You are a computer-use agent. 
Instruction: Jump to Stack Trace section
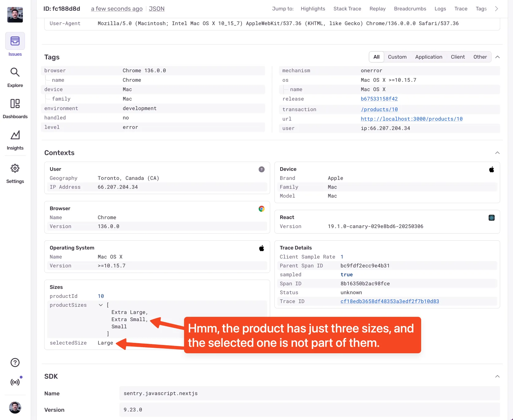pyautogui.click(x=347, y=9)
